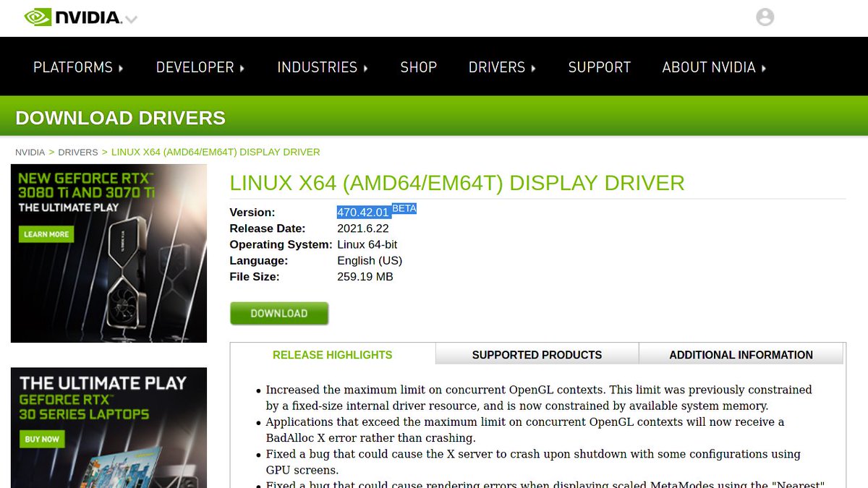
Task: Open the RTX 30 Series Laptops banner
Action: (109, 427)
